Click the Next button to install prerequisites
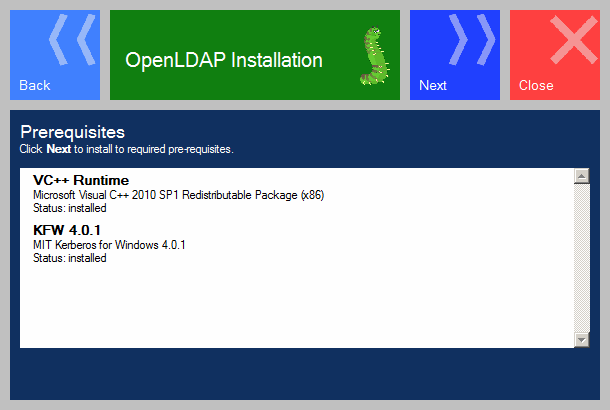The image size is (610, 410). [x=455, y=55]
